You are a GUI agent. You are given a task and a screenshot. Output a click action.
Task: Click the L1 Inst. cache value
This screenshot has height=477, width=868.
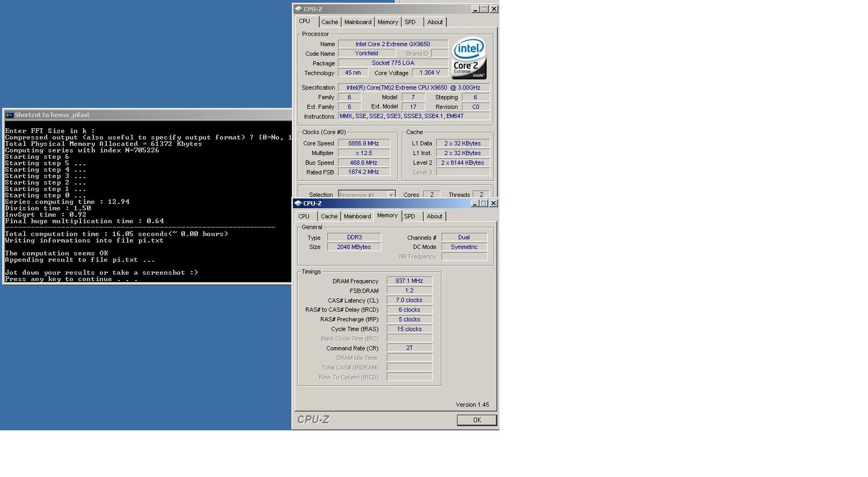pyautogui.click(x=462, y=153)
